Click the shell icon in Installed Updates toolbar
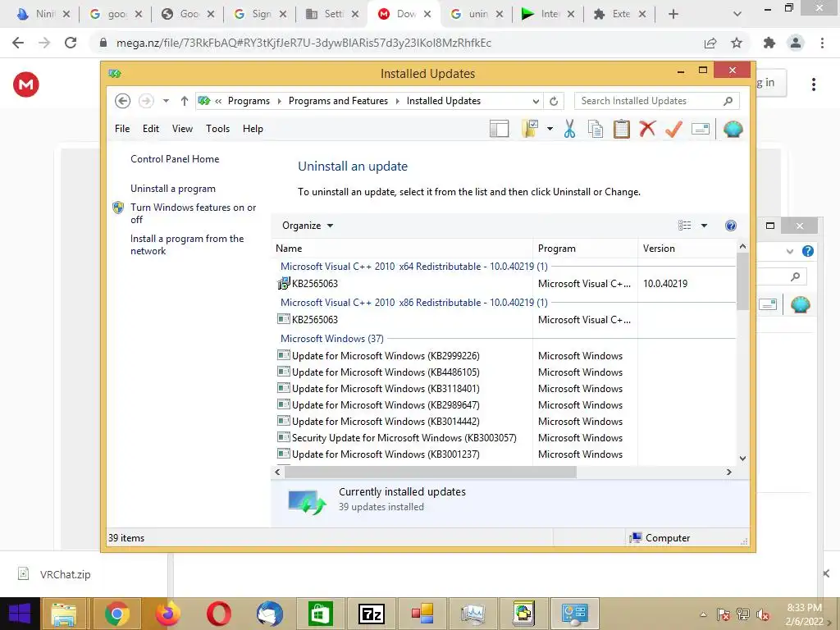The image size is (840, 630). point(733,129)
